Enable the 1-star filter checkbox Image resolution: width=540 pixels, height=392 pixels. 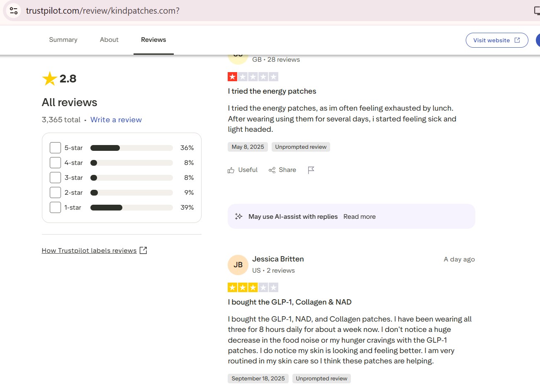(x=55, y=208)
